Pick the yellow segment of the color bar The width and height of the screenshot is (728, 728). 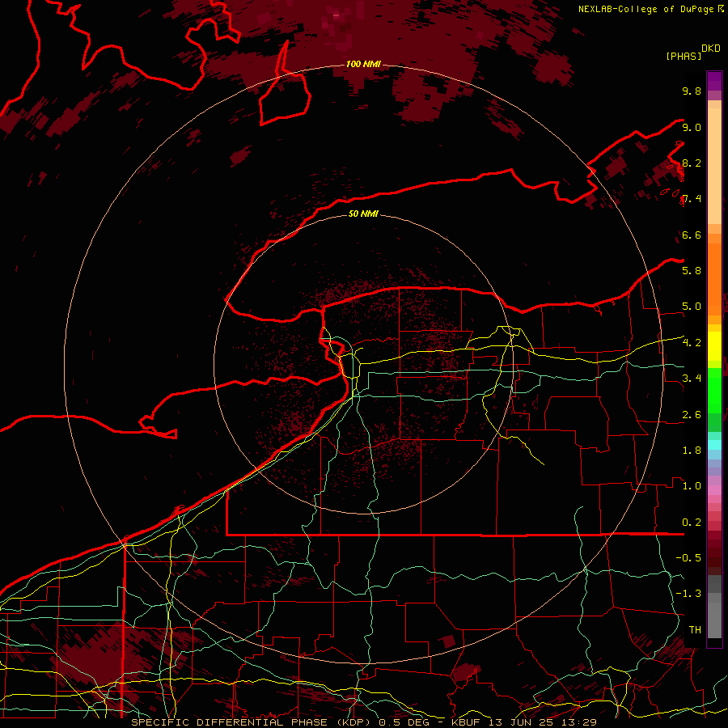coord(714,346)
